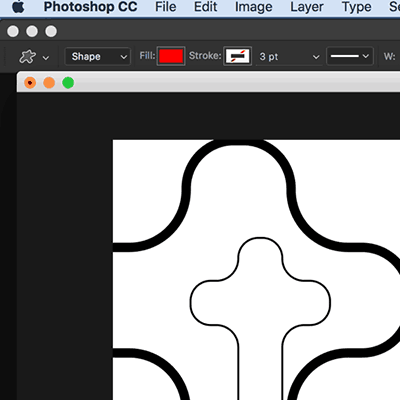Screen dimensions: 400x400
Task: Open the Image menu
Action: tap(253, 7)
